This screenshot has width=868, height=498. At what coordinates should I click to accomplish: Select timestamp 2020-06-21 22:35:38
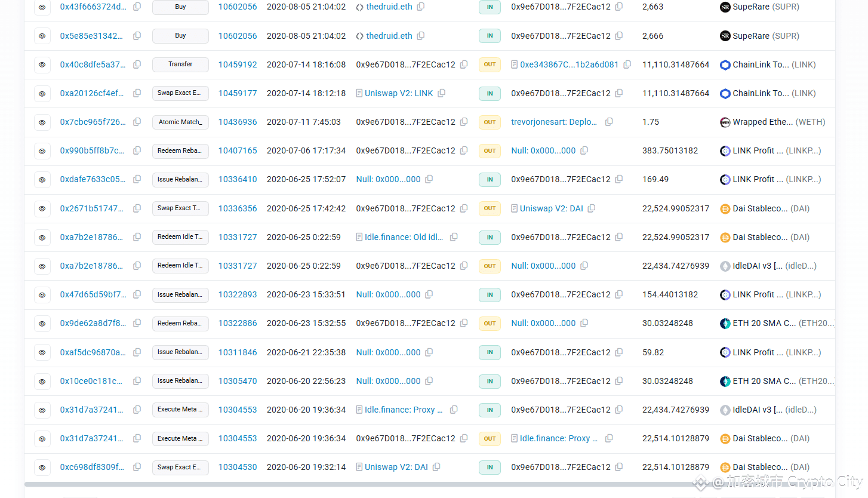pos(306,352)
